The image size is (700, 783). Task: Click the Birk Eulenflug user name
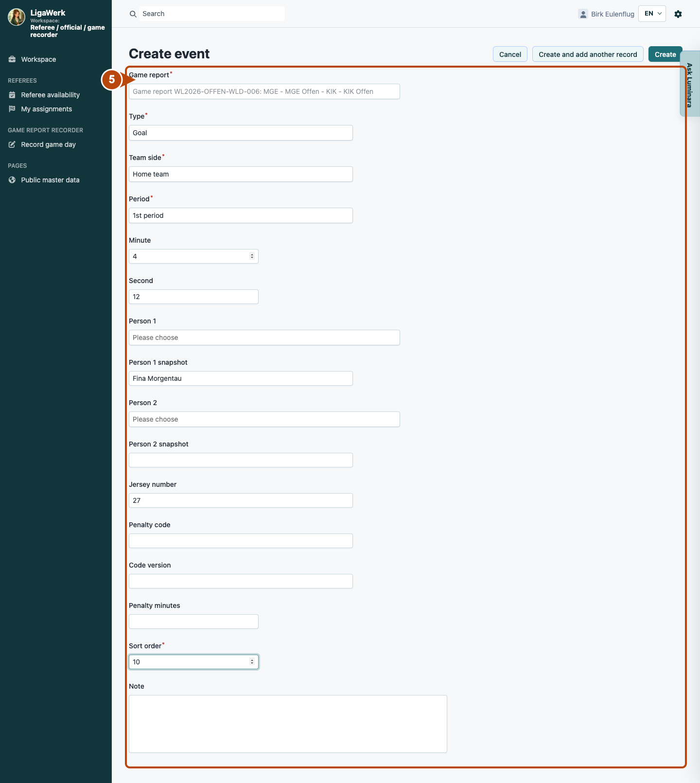pos(612,14)
